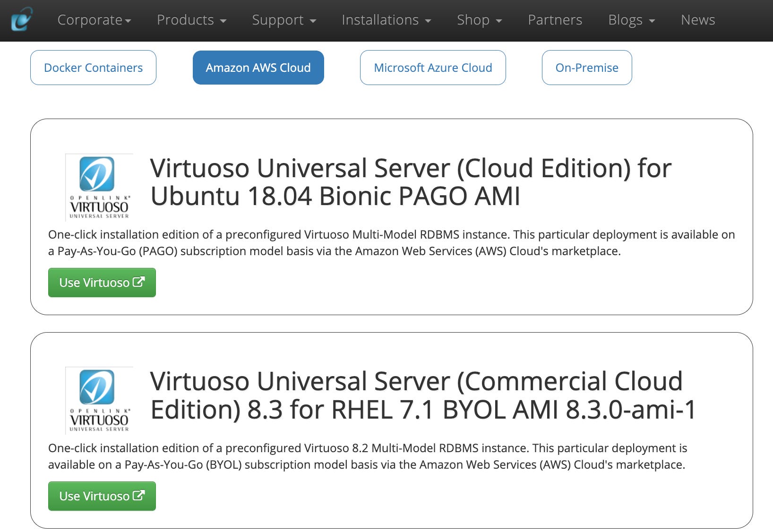Click the Pay-As-You-Go (PAGO) description text

[392, 243]
